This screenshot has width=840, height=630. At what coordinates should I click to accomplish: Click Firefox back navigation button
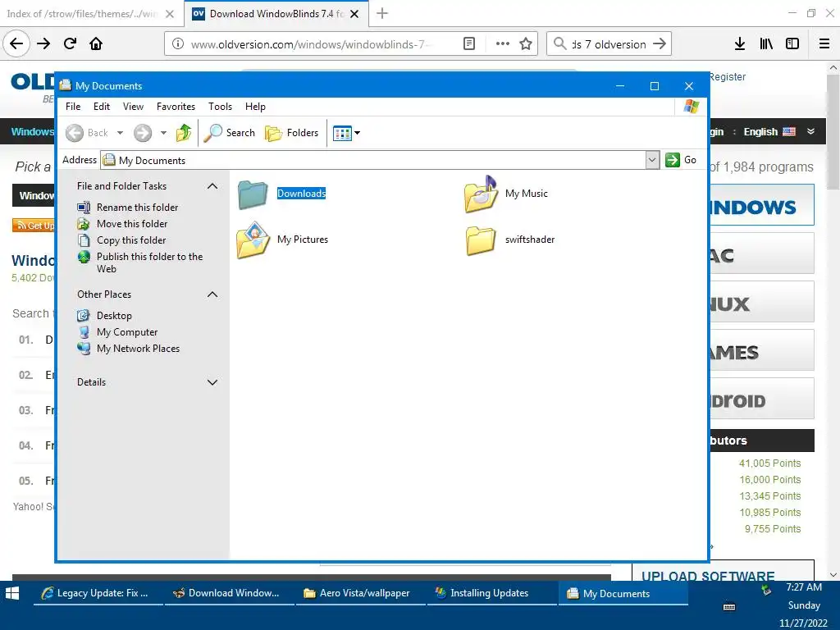coord(16,43)
